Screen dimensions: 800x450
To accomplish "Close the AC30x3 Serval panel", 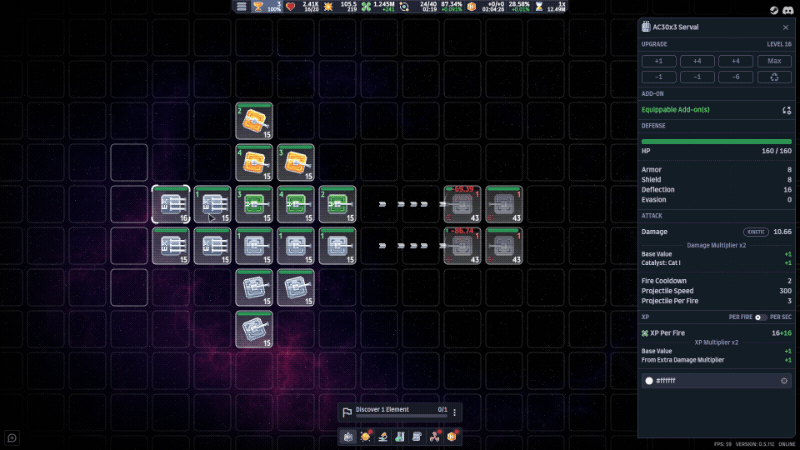I will coord(785,28).
